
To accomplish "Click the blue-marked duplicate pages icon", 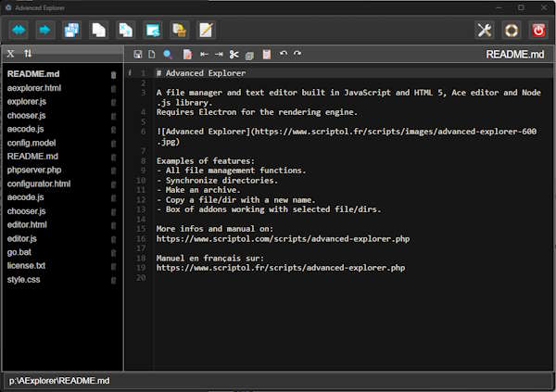I will pos(125,31).
